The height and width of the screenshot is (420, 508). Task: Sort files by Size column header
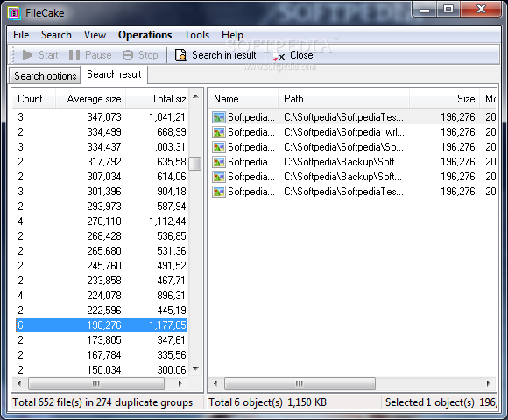point(445,99)
